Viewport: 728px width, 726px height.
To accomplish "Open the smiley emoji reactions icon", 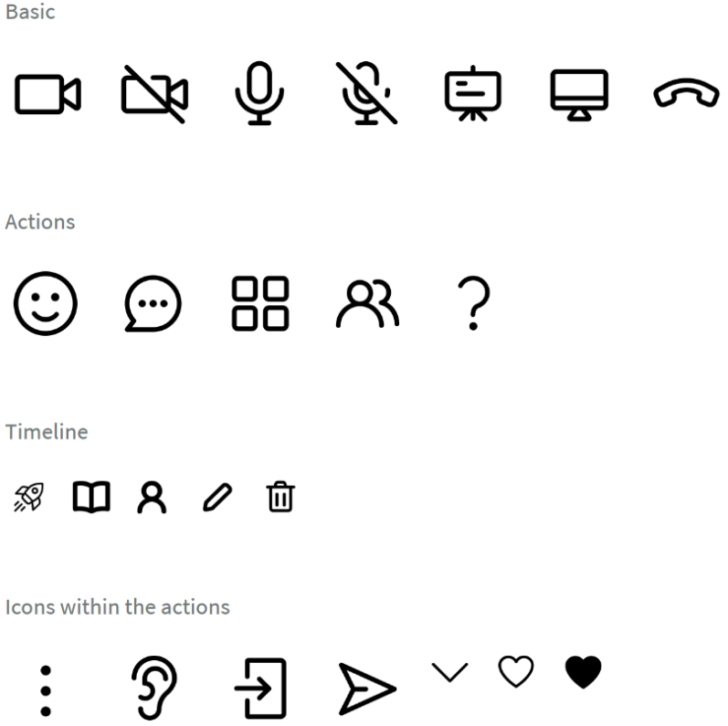I will click(x=46, y=303).
